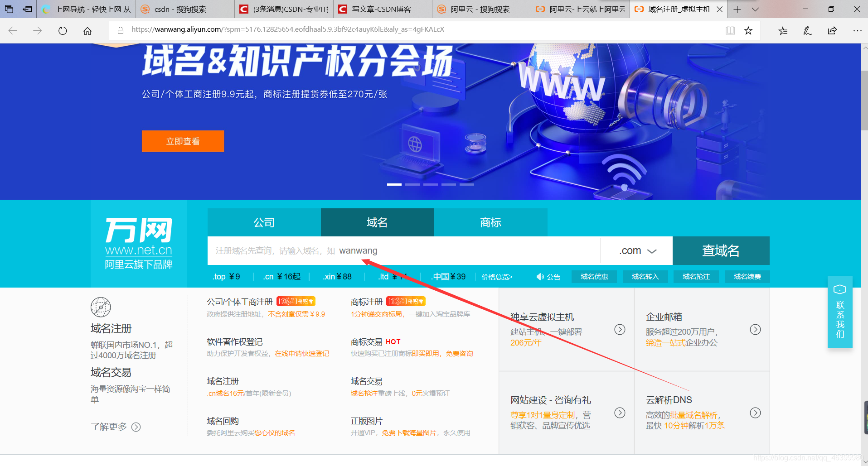Open a new browser tab
868x466 pixels.
pos(737,9)
